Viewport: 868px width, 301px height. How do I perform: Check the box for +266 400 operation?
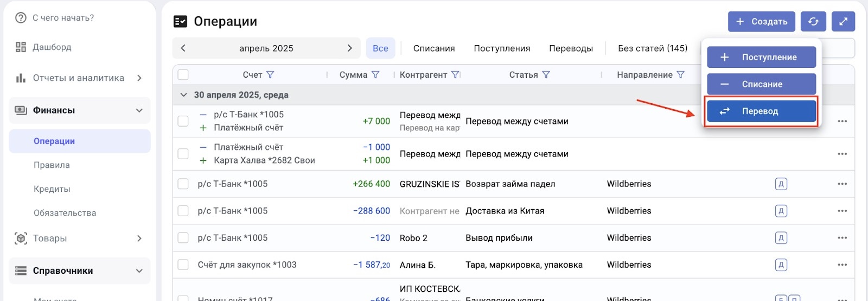[x=183, y=184]
